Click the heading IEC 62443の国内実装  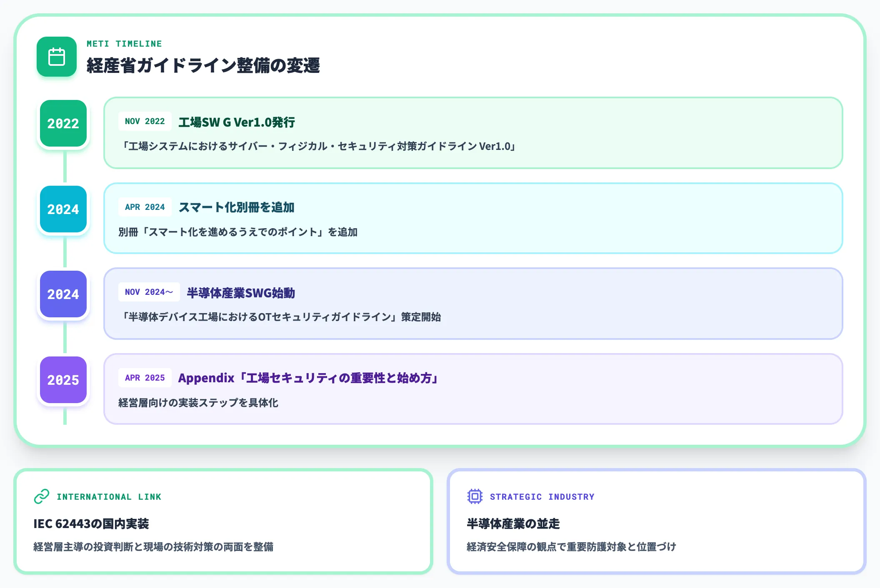click(91, 523)
